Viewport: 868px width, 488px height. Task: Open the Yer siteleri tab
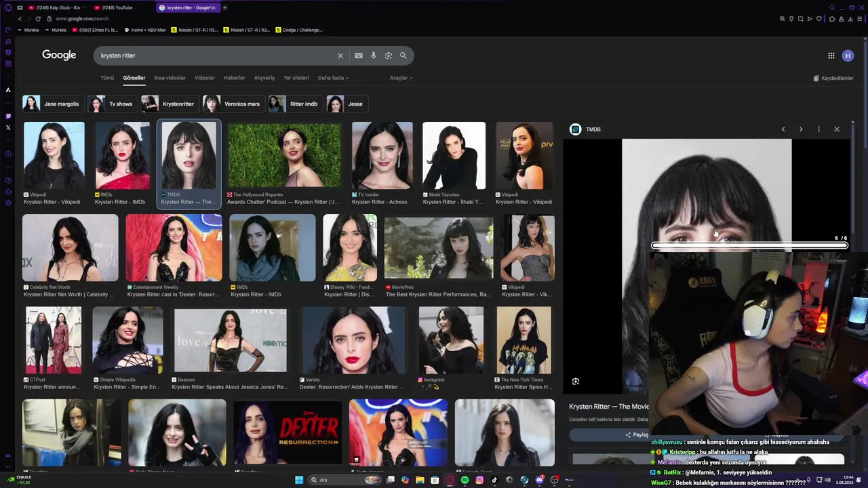coord(296,78)
